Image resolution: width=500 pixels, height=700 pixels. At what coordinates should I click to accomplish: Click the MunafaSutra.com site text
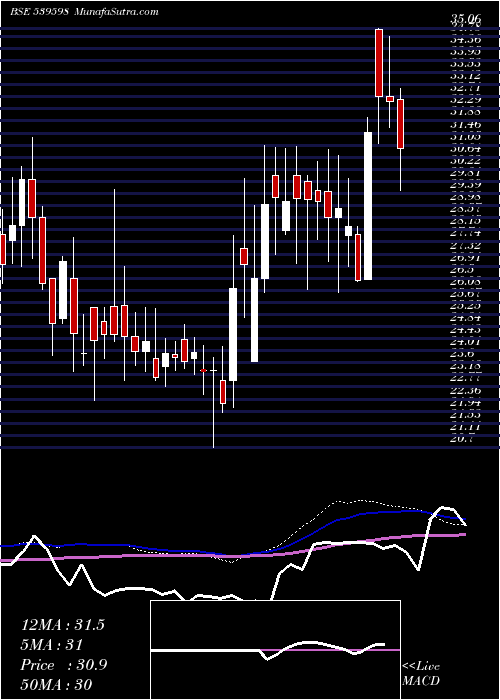[117, 12]
